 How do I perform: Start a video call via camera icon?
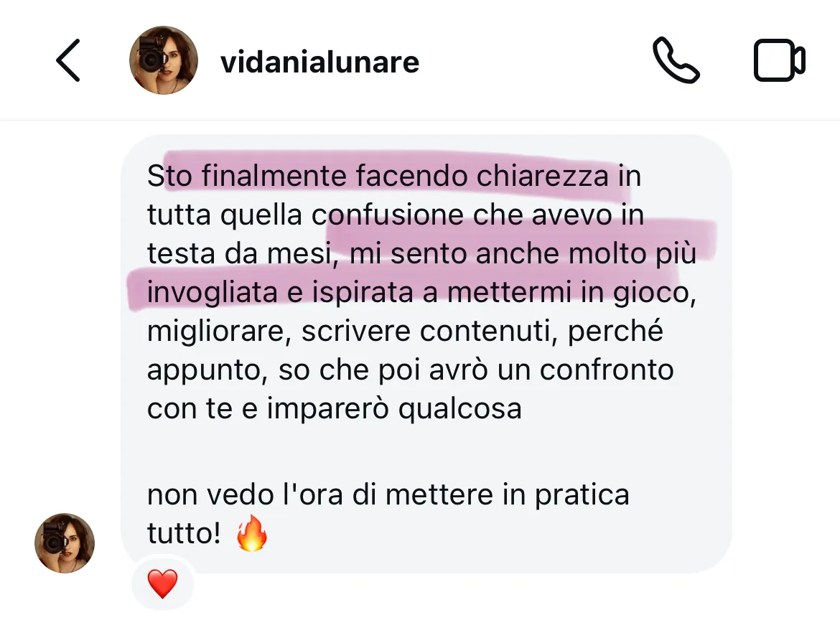(x=780, y=60)
